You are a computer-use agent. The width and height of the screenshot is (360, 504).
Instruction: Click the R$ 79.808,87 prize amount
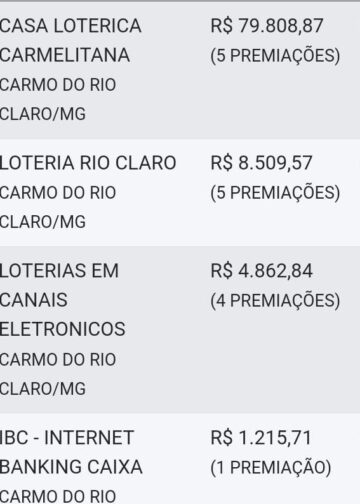pos(267,26)
